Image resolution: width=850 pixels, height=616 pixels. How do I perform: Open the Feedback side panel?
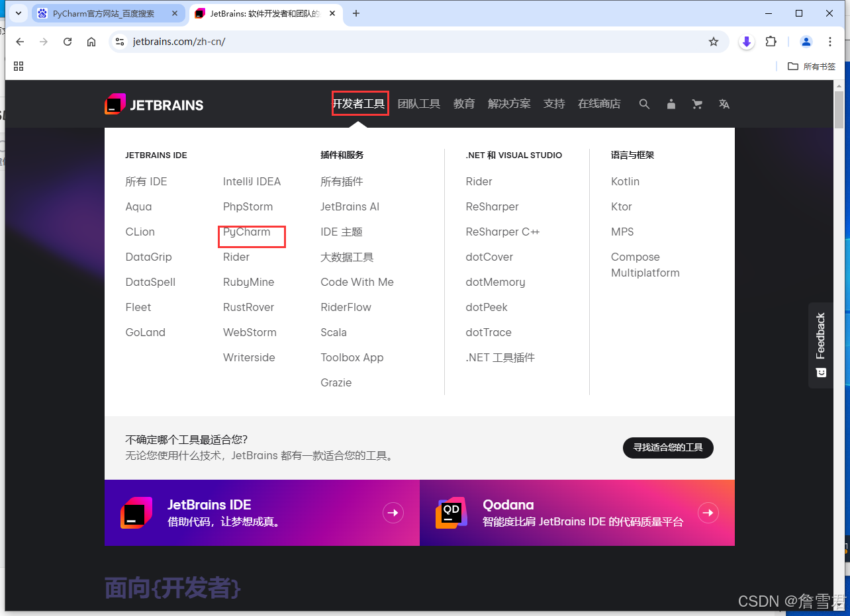[821, 345]
